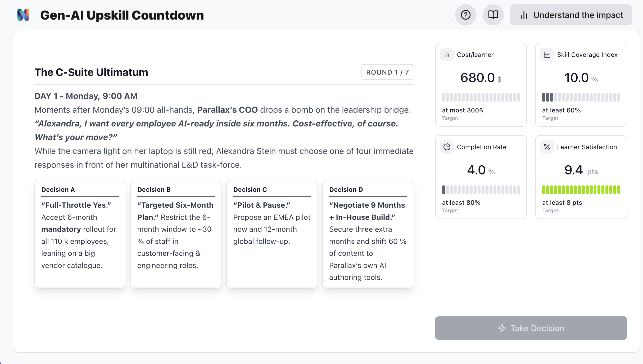Click the colorful app logo icon

pos(23,15)
